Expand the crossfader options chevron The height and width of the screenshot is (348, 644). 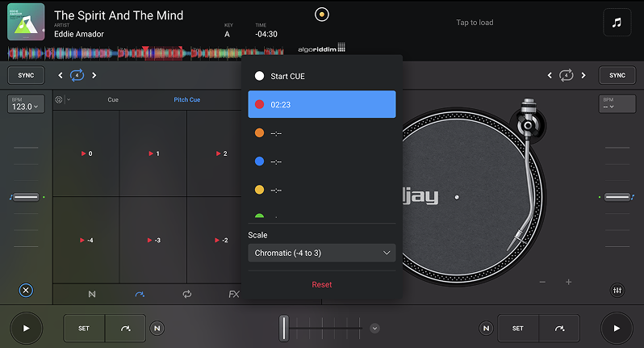coord(374,328)
